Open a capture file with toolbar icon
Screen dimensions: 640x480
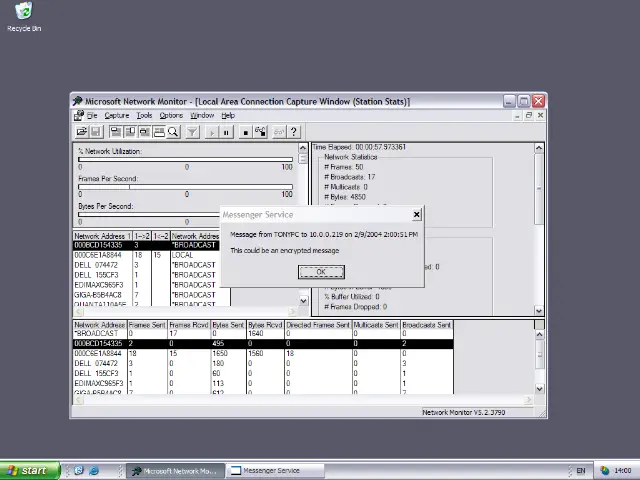coord(82,132)
